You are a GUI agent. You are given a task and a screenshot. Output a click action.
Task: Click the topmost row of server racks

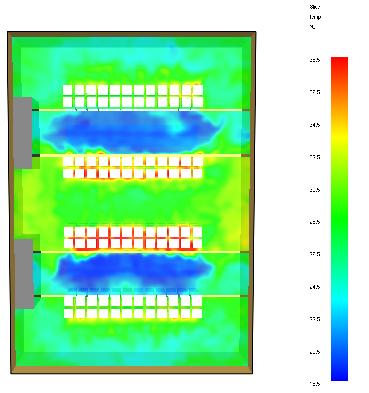pyautogui.click(x=133, y=96)
